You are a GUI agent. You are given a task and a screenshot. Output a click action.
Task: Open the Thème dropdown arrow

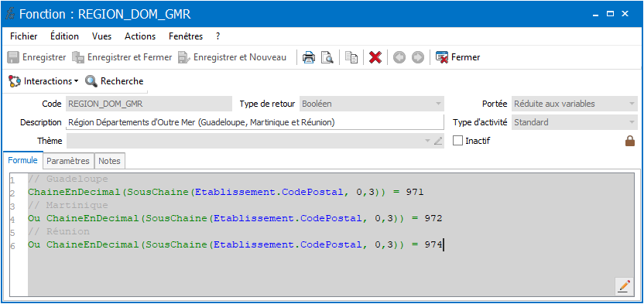point(428,141)
